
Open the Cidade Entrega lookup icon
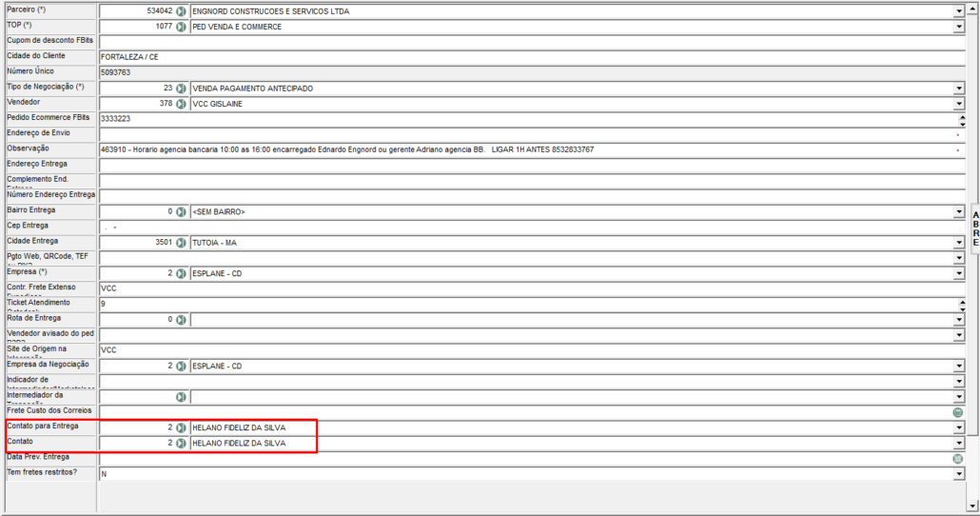pos(181,242)
